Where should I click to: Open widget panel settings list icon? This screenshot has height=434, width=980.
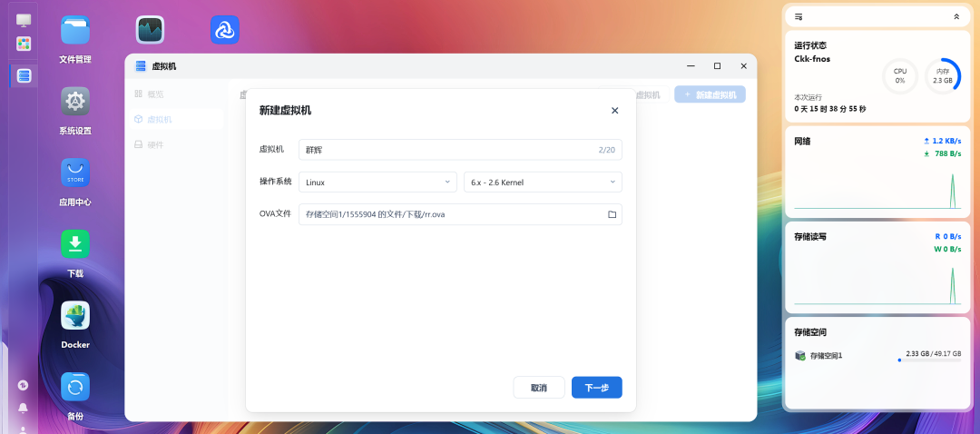click(799, 17)
